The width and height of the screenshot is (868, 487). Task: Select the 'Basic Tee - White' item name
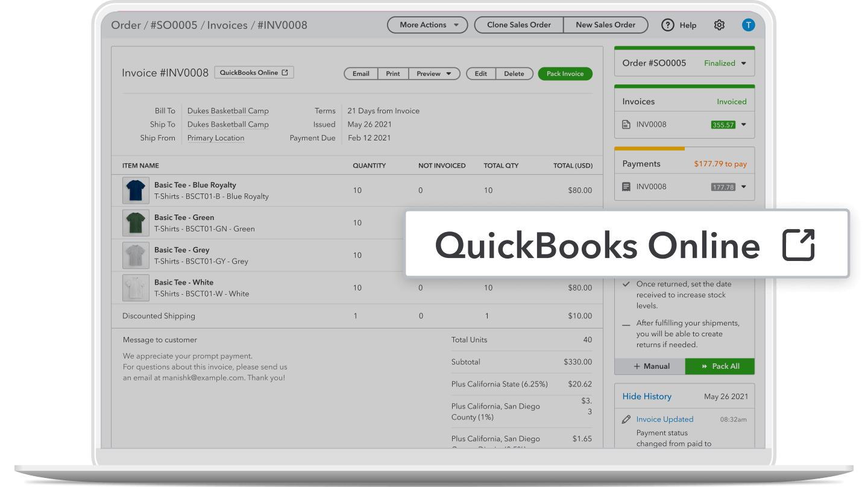(x=184, y=283)
